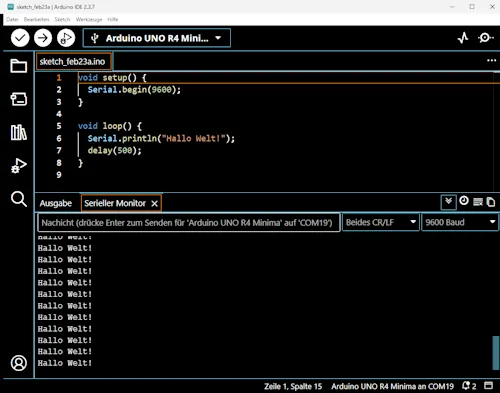Open the Beides CR/LF line ending dropdown
The height and width of the screenshot is (393, 500).
click(380, 222)
